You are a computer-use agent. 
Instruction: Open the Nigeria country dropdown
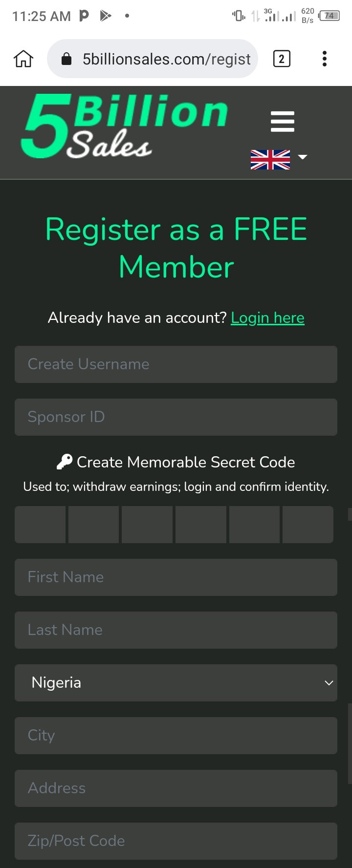pyautogui.click(x=176, y=683)
